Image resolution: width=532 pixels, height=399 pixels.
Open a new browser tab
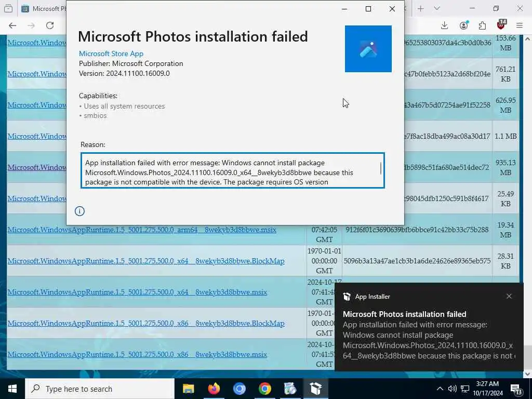point(421,9)
